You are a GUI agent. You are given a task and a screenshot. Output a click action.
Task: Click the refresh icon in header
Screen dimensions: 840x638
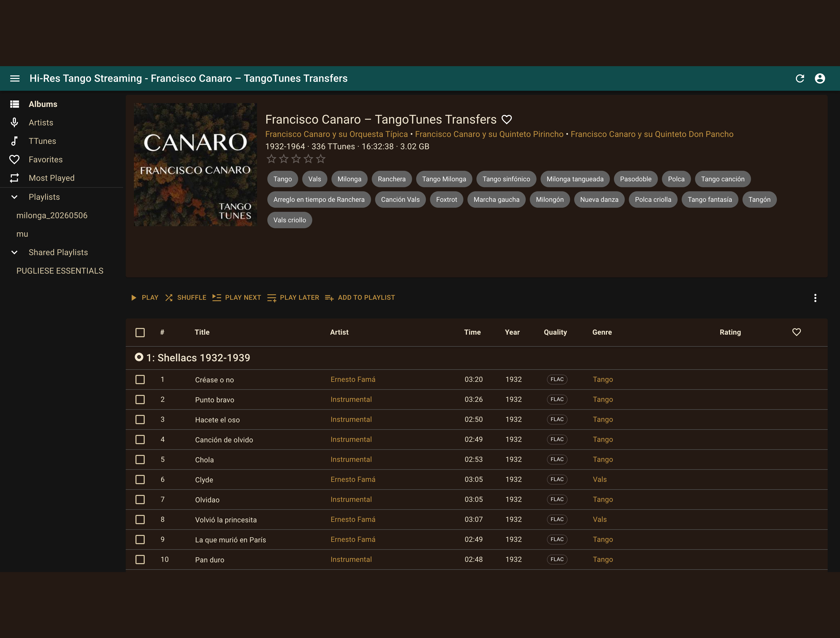(x=800, y=78)
